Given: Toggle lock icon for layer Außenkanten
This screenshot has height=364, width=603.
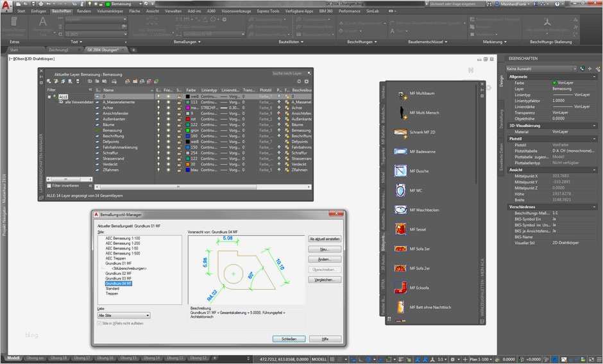Looking at the screenshot, I should pyautogui.click(x=179, y=119).
